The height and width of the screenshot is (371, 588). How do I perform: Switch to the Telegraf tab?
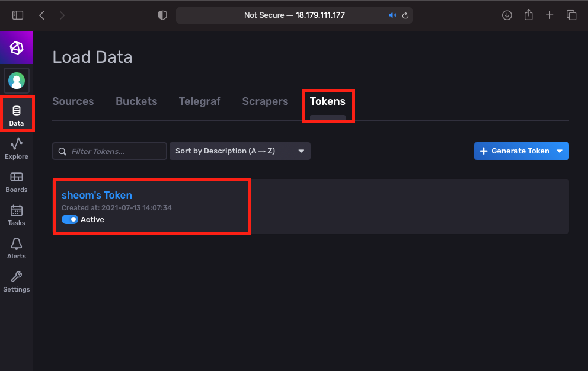coord(199,101)
